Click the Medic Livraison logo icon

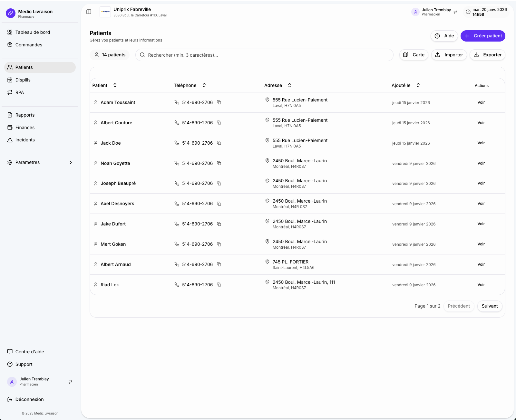(x=11, y=13)
